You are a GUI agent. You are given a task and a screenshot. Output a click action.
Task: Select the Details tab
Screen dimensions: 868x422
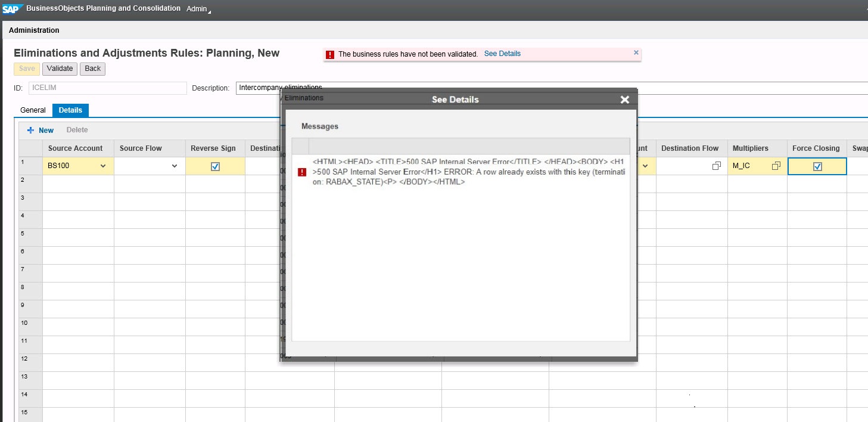pos(70,110)
